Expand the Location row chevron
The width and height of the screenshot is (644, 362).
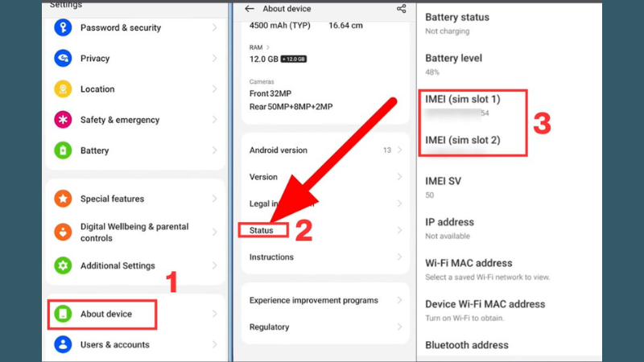pyautogui.click(x=214, y=89)
